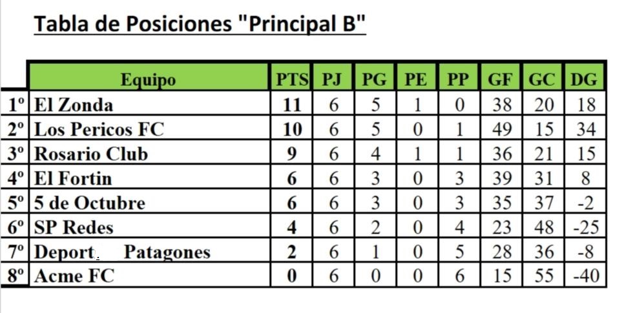644x313 pixels.
Task: Select the PJ column header
Action: pos(333,80)
